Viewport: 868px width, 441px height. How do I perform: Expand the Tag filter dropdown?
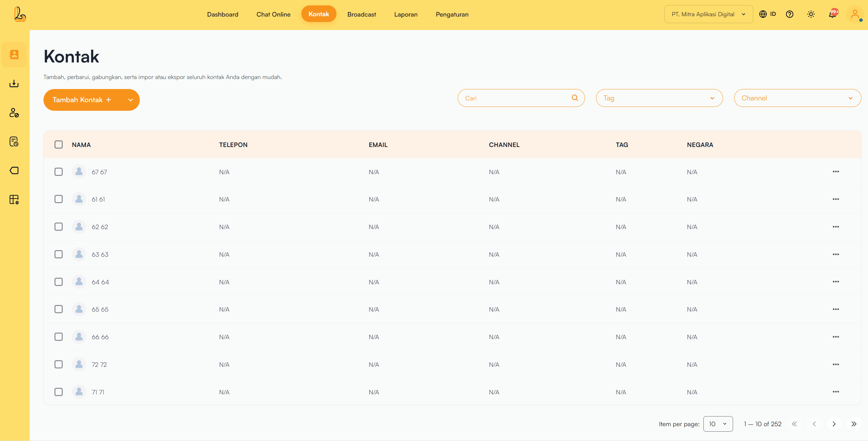[x=659, y=98]
